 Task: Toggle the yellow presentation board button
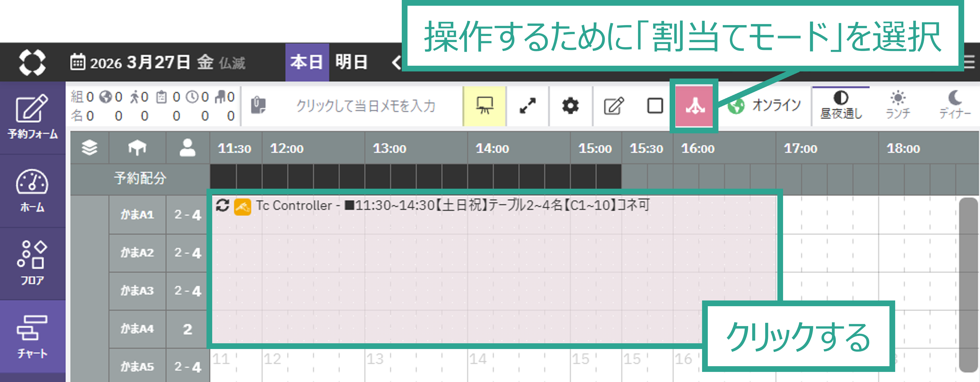pyautogui.click(x=484, y=106)
